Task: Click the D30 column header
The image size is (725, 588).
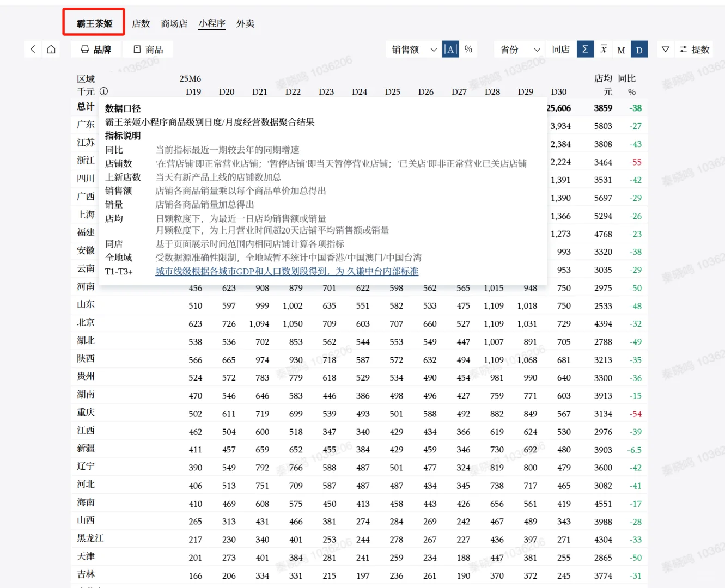Action: pos(559,92)
